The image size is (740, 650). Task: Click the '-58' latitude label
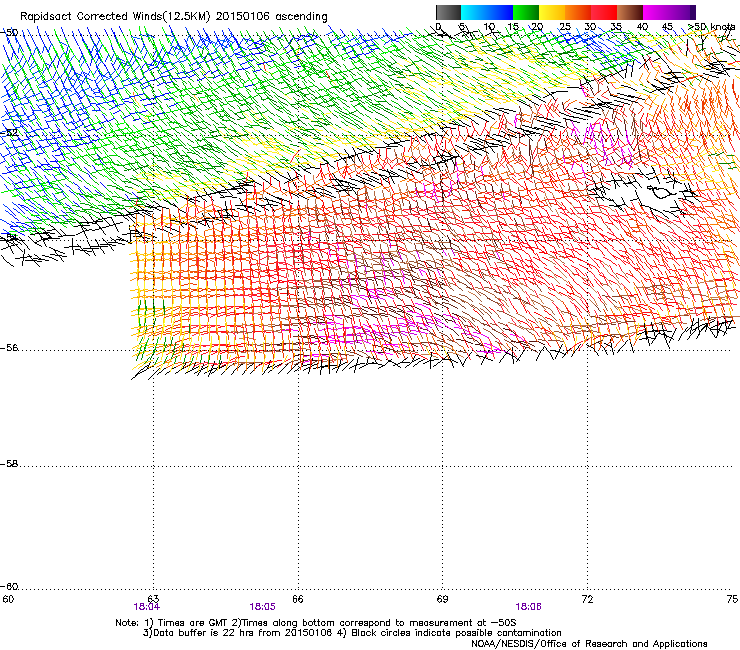click(x=9, y=464)
